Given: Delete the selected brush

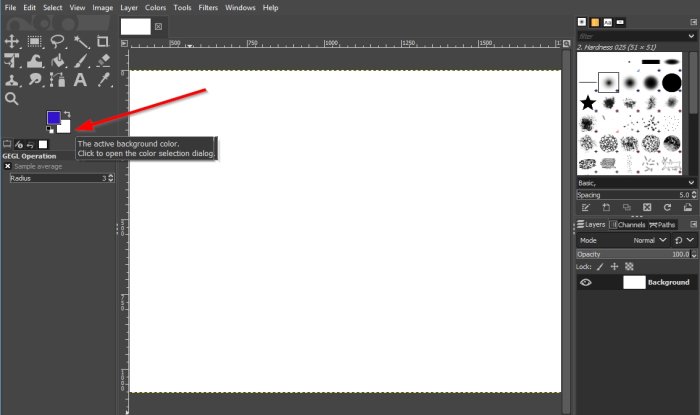Looking at the screenshot, I should [647, 208].
